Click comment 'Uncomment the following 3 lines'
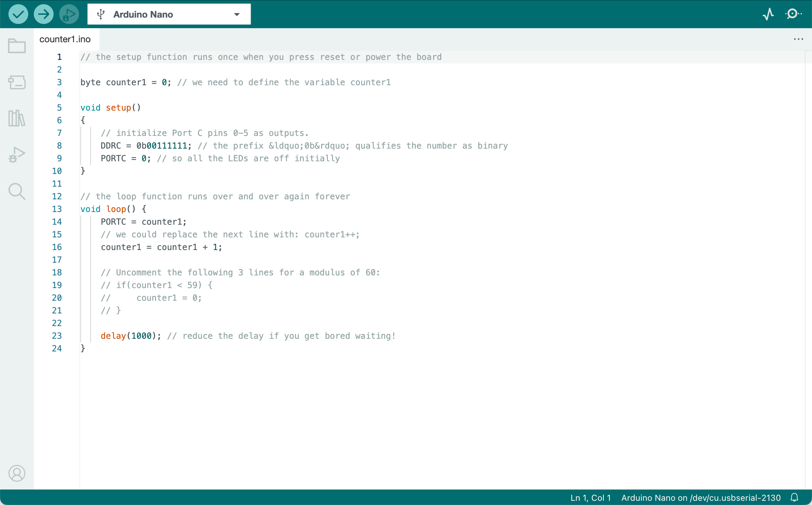The width and height of the screenshot is (812, 505). [240, 273]
